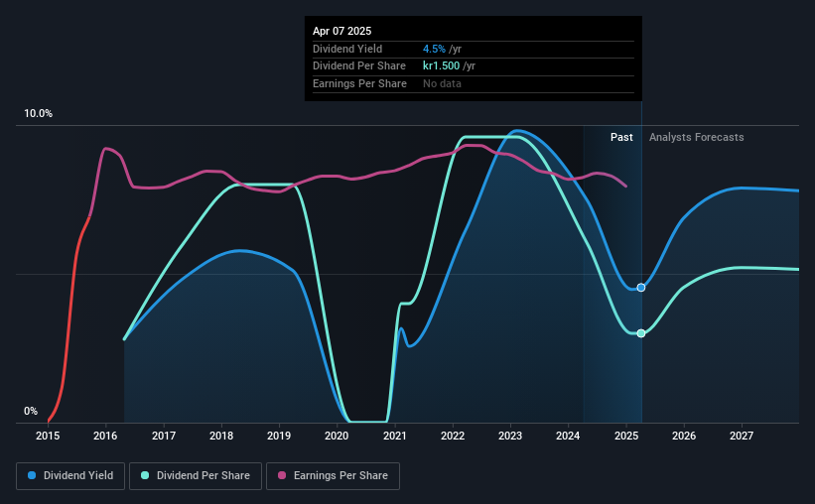Image resolution: width=815 pixels, height=504 pixels.
Task: Click the pink Earnings Per Share legend dot
Action: click(282, 475)
